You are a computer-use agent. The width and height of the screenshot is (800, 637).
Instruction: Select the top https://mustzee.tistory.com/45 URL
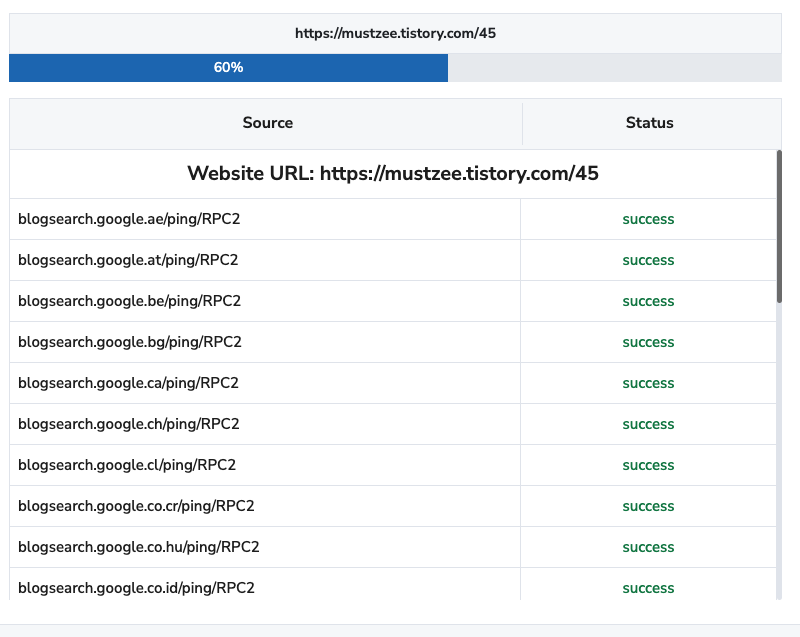[395, 34]
